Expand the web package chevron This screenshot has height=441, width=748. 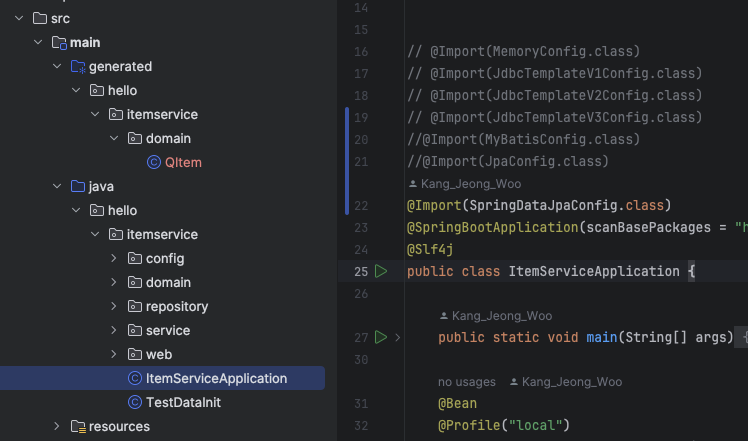pos(114,354)
